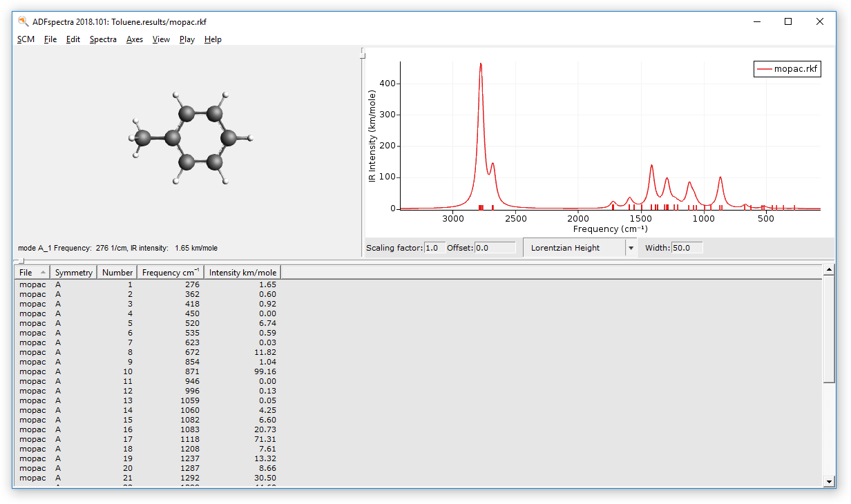Sort table by Intensity km/mole header
Image resolution: width=851 pixels, height=504 pixels.
[x=242, y=272]
